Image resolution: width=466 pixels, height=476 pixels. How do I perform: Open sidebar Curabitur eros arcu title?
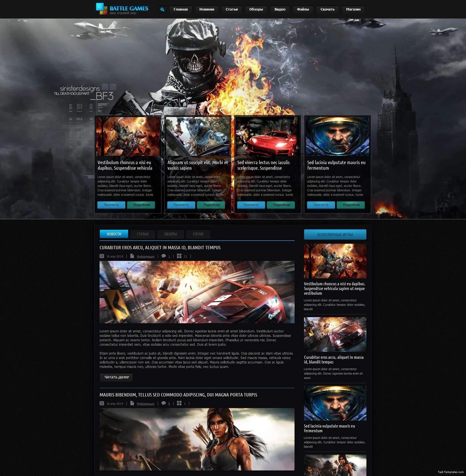[x=334, y=360]
